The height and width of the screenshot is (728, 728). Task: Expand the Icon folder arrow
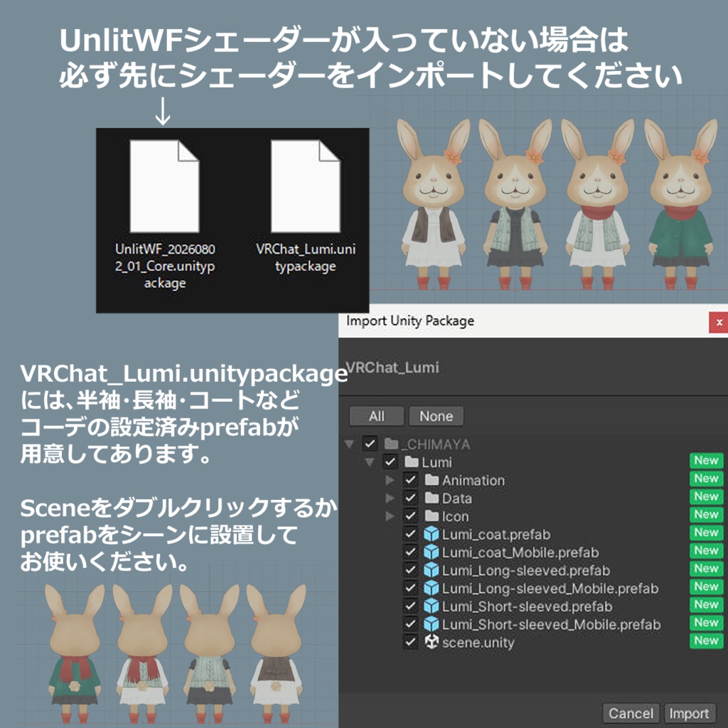coord(390,516)
